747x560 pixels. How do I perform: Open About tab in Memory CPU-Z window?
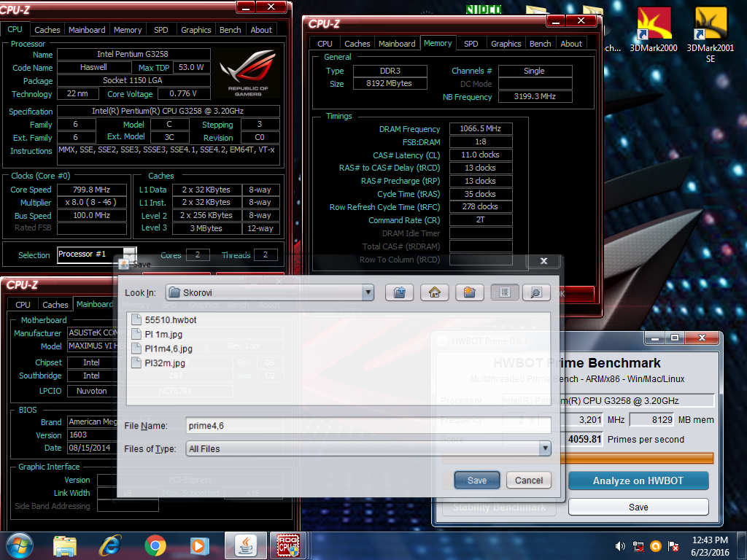pos(570,43)
